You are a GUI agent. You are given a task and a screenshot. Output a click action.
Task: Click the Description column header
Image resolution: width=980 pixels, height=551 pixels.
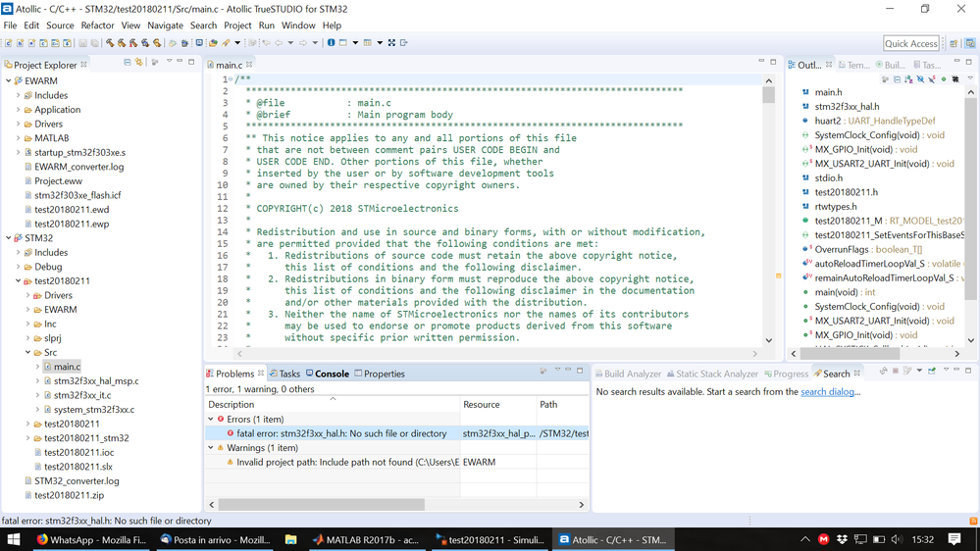coord(333,404)
